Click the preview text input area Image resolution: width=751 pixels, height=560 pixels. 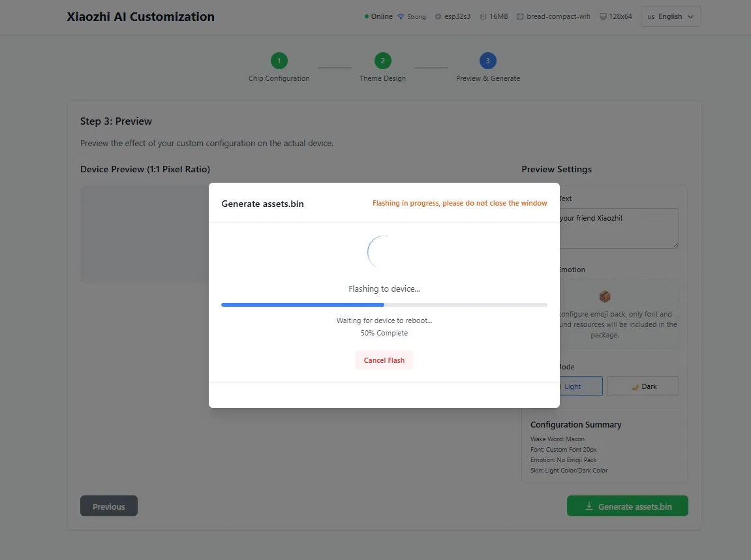click(619, 228)
